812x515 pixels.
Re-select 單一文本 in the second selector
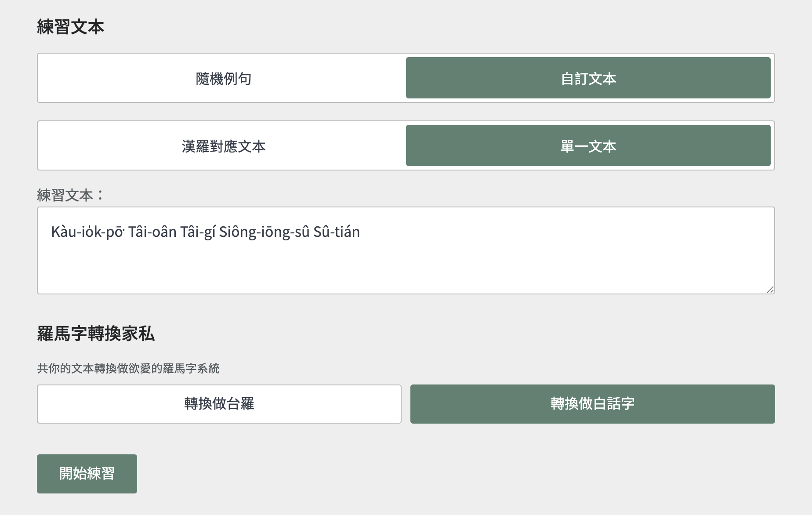pos(588,145)
